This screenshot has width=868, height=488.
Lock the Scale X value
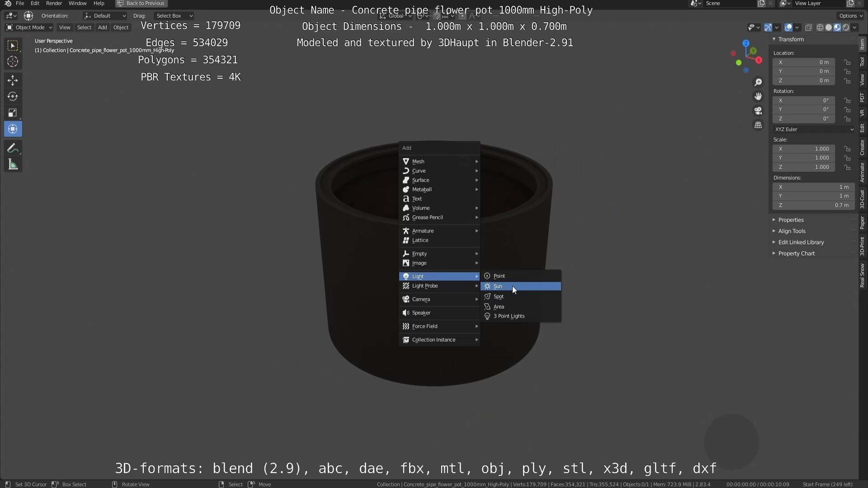click(x=847, y=149)
